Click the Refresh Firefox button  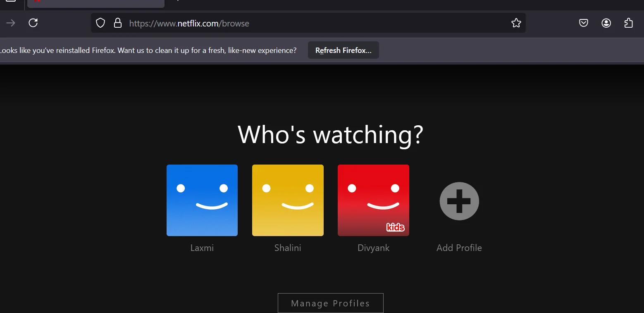coord(343,50)
